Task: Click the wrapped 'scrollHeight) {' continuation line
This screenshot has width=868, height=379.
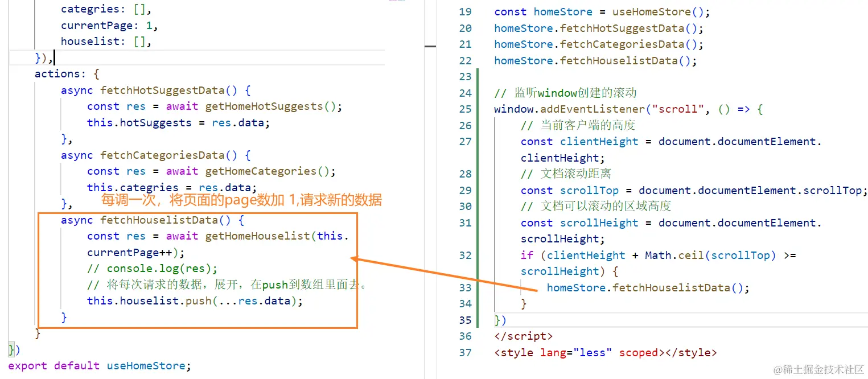Action: pyautogui.click(x=569, y=271)
